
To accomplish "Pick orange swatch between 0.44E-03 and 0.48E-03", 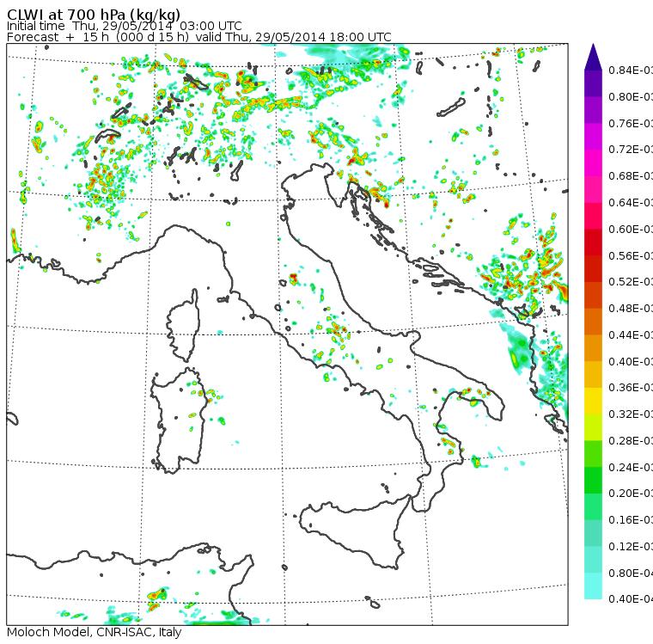I will pos(593,322).
